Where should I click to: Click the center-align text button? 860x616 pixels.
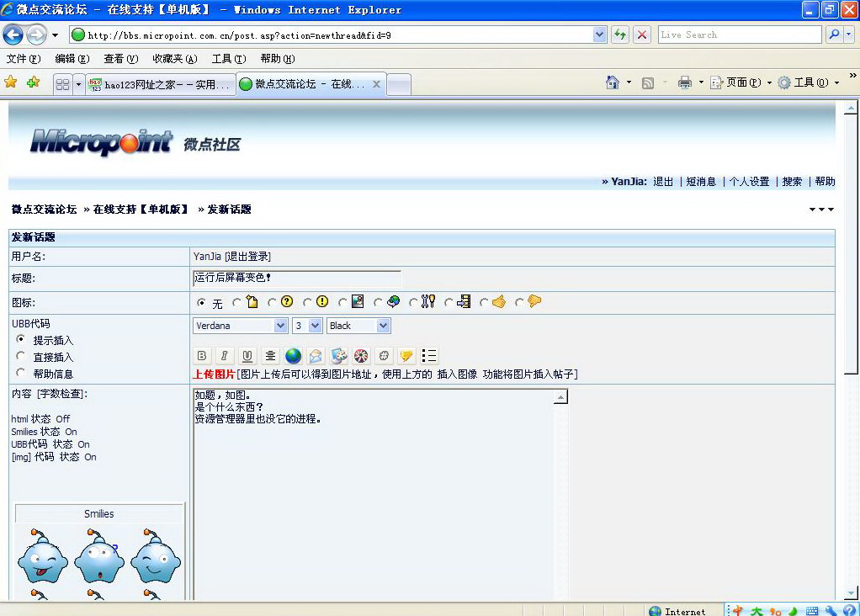point(270,356)
